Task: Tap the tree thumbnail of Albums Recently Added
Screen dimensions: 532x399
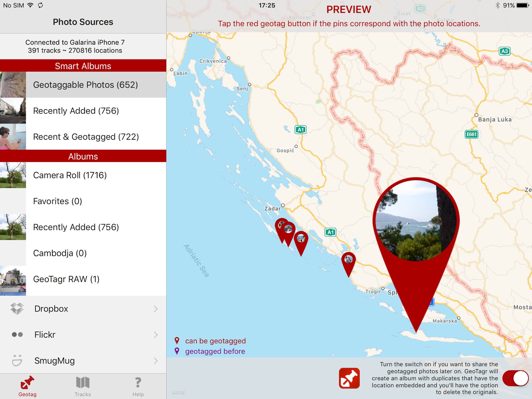Action: [13, 227]
